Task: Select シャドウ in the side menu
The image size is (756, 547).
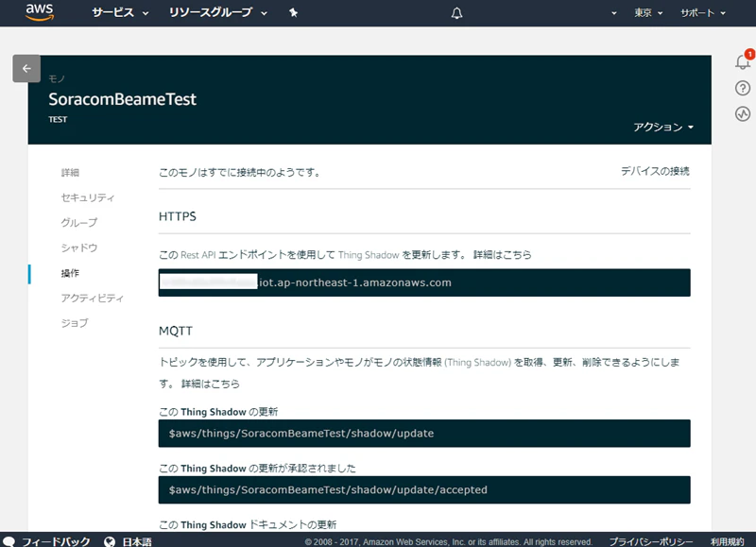Action: pyautogui.click(x=79, y=248)
